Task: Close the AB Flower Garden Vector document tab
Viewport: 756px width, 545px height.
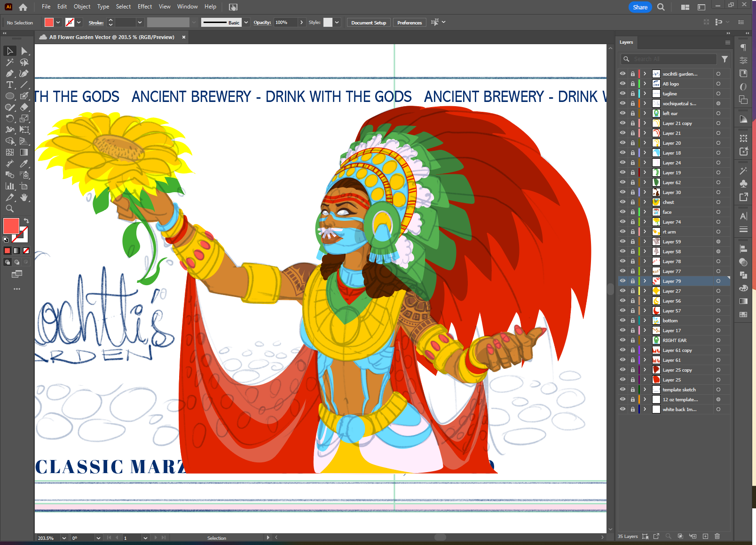Action: coord(184,37)
